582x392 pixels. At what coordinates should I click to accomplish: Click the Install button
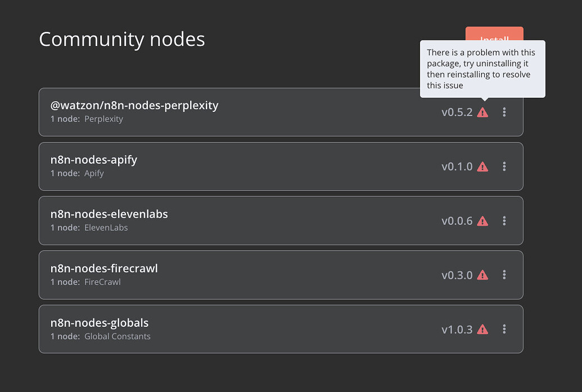pyautogui.click(x=494, y=35)
